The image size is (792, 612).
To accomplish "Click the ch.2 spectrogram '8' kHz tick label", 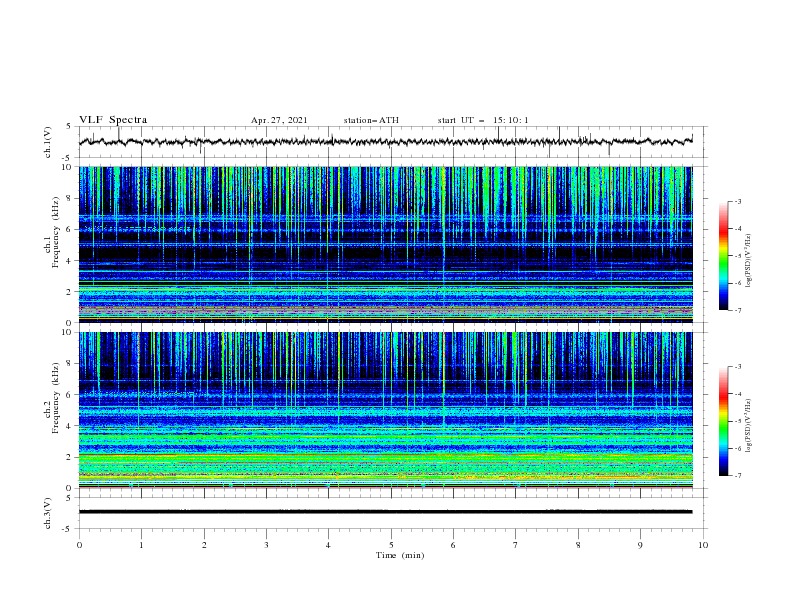I will (70, 364).
